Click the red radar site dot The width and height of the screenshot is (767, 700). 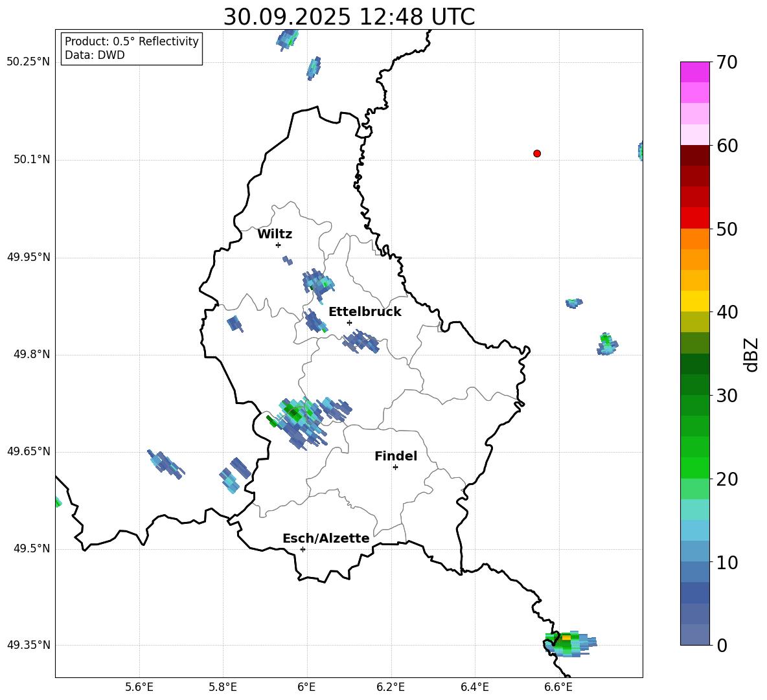(x=536, y=153)
